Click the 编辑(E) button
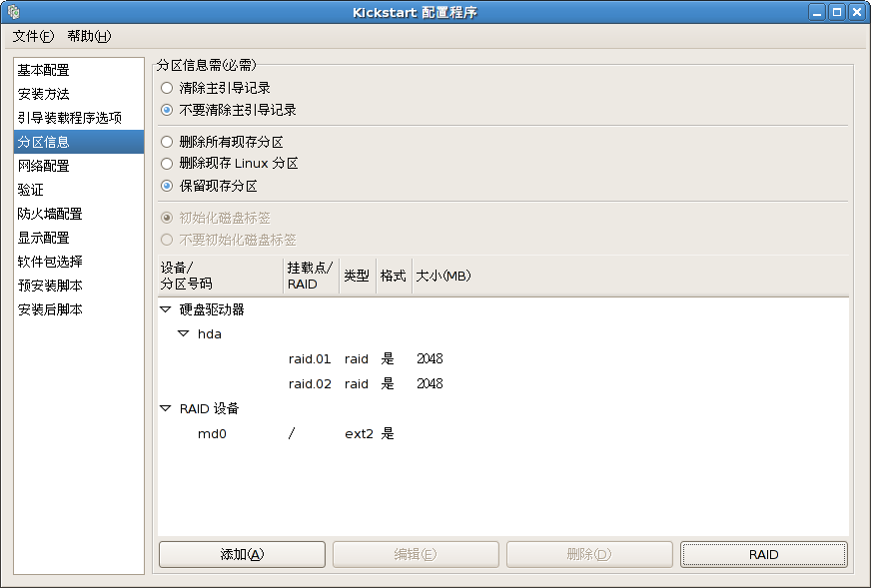 click(x=416, y=555)
